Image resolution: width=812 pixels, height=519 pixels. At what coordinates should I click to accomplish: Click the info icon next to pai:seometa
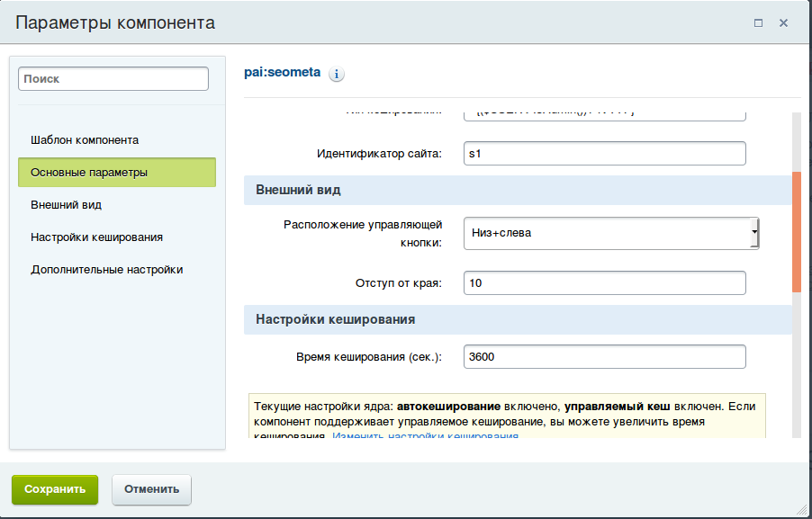click(338, 75)
